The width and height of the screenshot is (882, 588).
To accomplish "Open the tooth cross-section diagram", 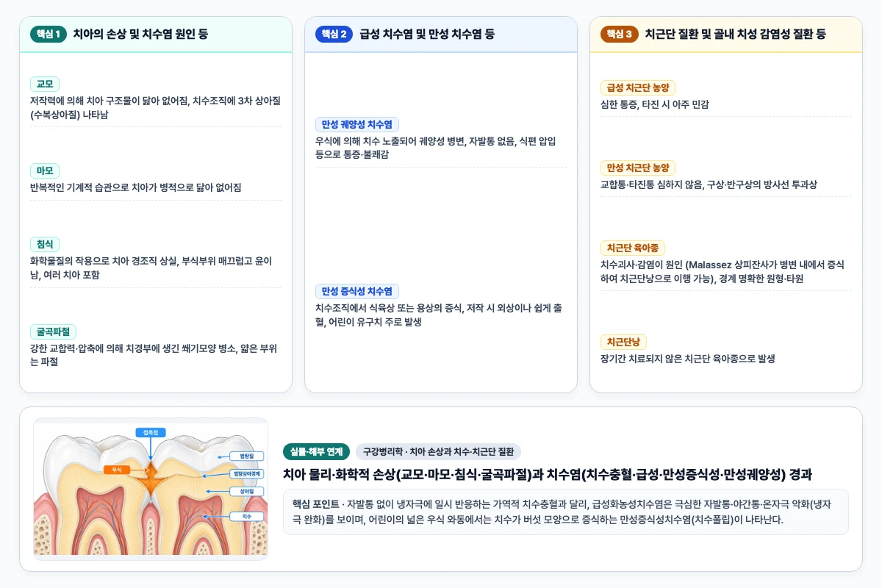I will [151, 489].
